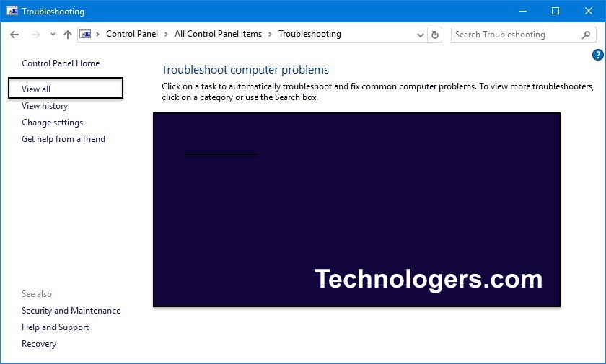The image size is (606, 364).
Task: Go back with the Back arrow
Action: pos(14,35)
